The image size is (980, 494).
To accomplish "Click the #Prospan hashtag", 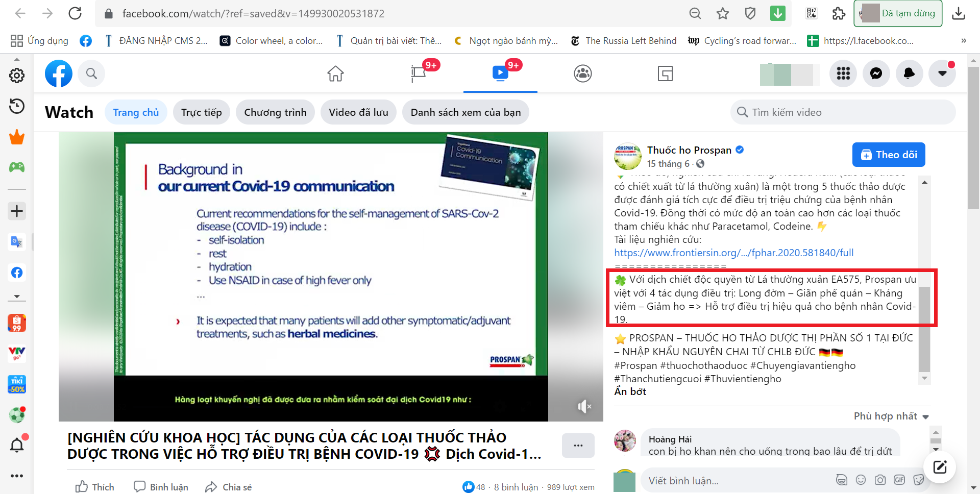I will [x=635, y=365].
